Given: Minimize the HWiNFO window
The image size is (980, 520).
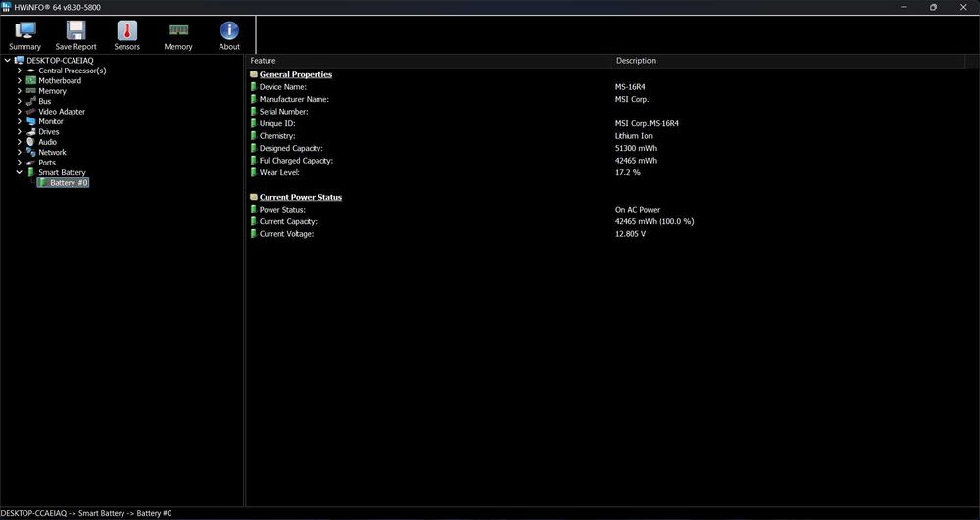Looking at the screenshot, I should click(904, 7).
